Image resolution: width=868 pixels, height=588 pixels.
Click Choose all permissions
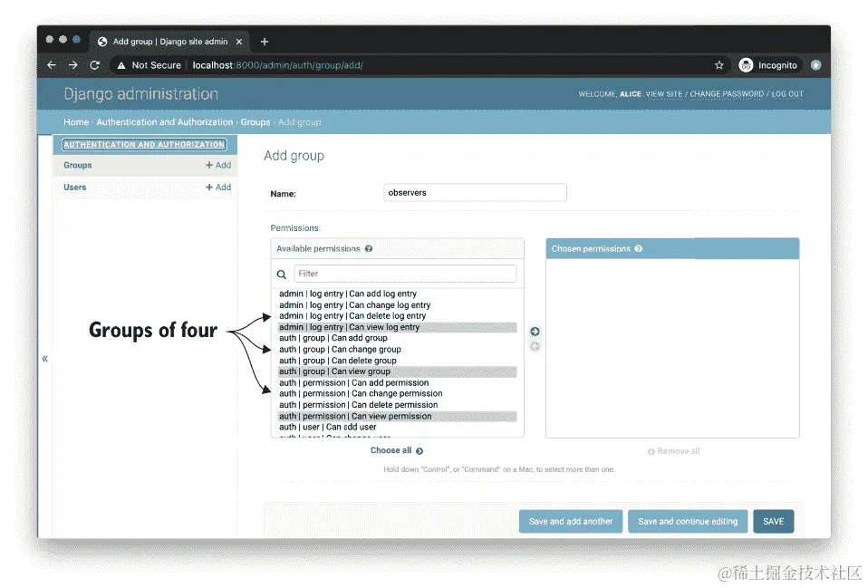click(x=396, y=450)
